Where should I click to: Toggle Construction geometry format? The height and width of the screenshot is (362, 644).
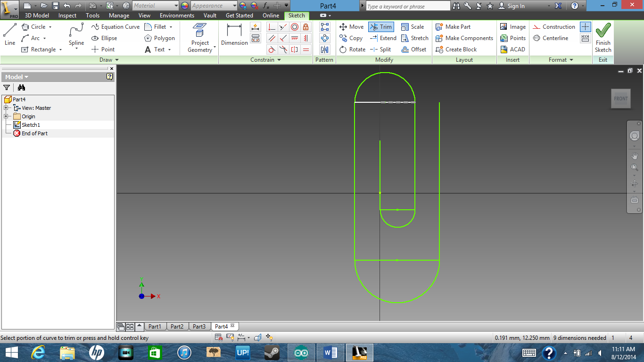click(x=554, y=27)
